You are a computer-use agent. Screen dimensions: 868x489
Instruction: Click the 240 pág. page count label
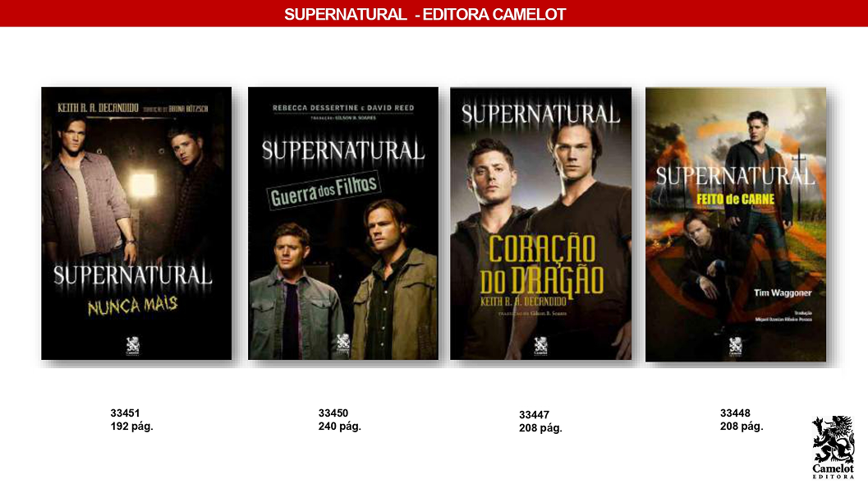coord(339,427)
